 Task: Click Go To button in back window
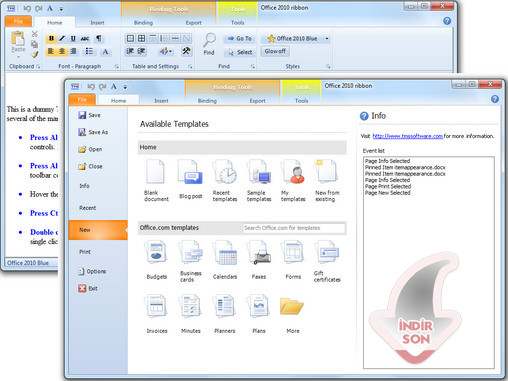(x=240, y=38)
